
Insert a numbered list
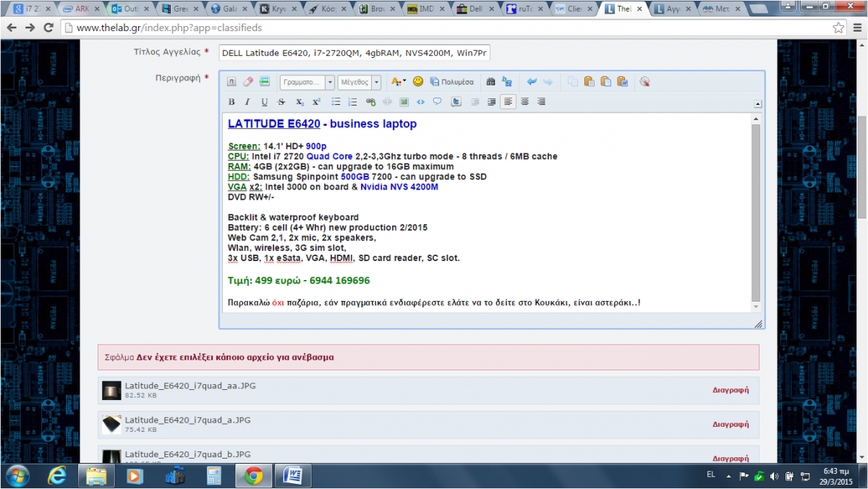coord(353,102)
